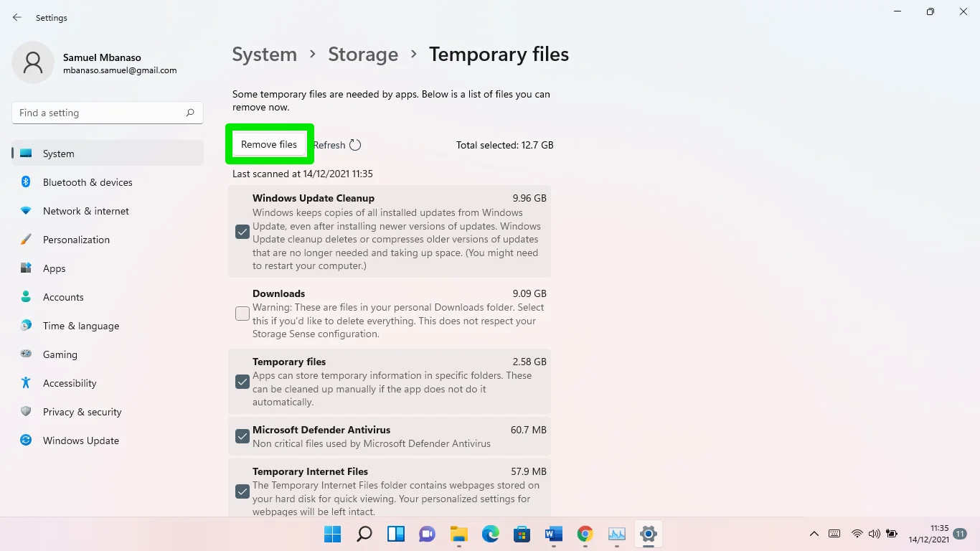The image size is (980, 551).
Task: Open the monitor app on taskbar
Action: (617, 534)
